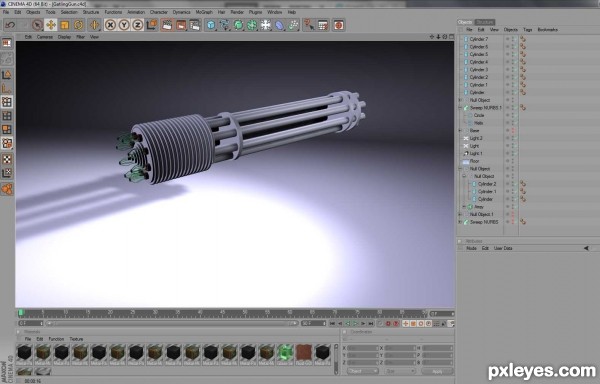Open the Objects menu in main menu bar
This screenshot has width=600, height=384.
(33, 12)
